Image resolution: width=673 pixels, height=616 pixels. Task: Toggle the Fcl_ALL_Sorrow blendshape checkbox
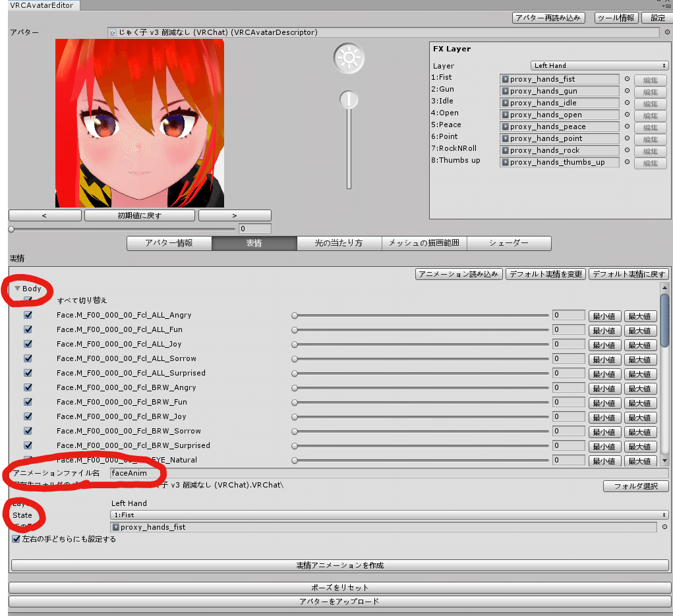(x=28, y=358)
